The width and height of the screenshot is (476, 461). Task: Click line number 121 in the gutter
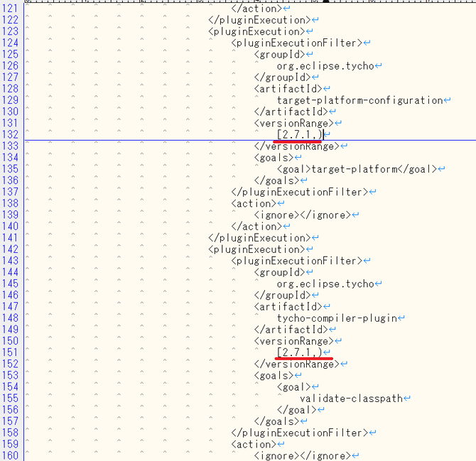point(10,9)
